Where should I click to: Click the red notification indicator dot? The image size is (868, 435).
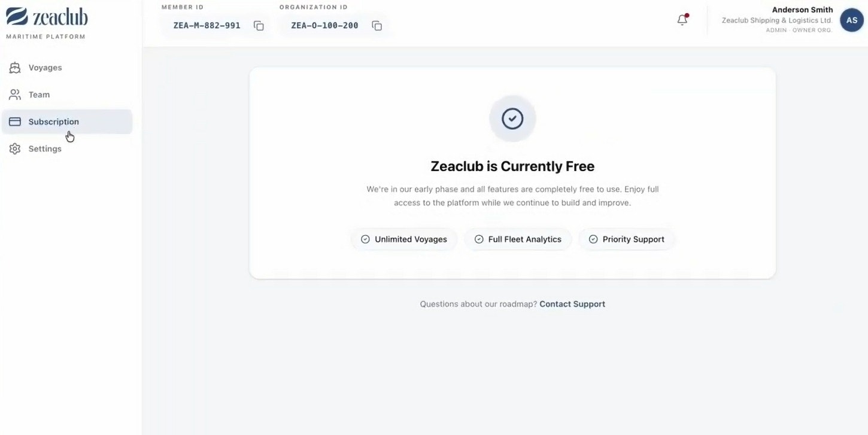(x=687, y=13)
